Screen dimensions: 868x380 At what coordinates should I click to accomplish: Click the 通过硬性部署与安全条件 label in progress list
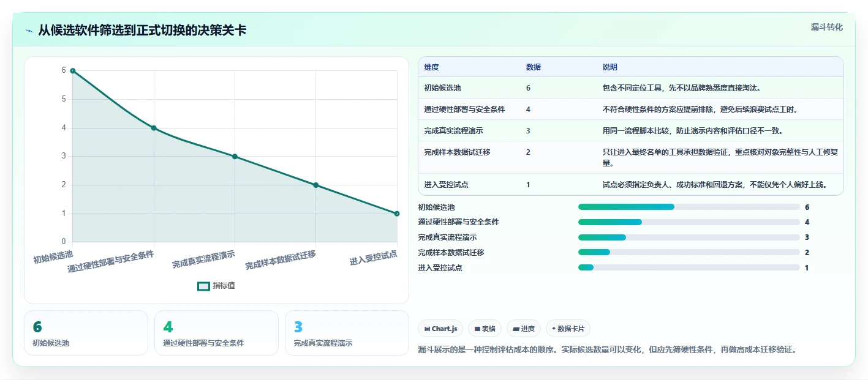click(458, 222)
